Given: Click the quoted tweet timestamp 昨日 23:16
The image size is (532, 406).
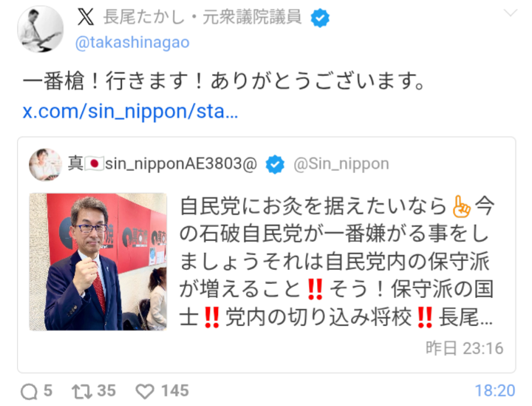Looking at the screenshot, I should click(465, 348).
